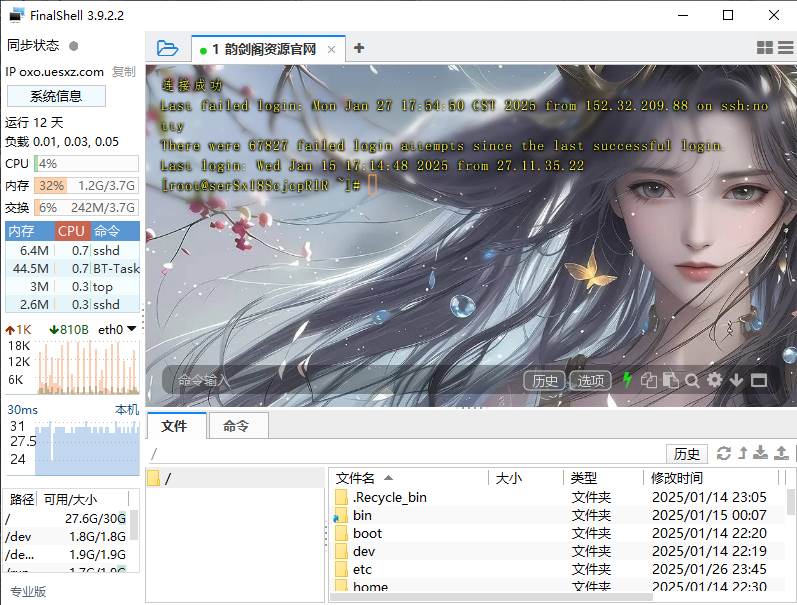
Task: Click the green lightning quick command icon
Action: (627, 380)
